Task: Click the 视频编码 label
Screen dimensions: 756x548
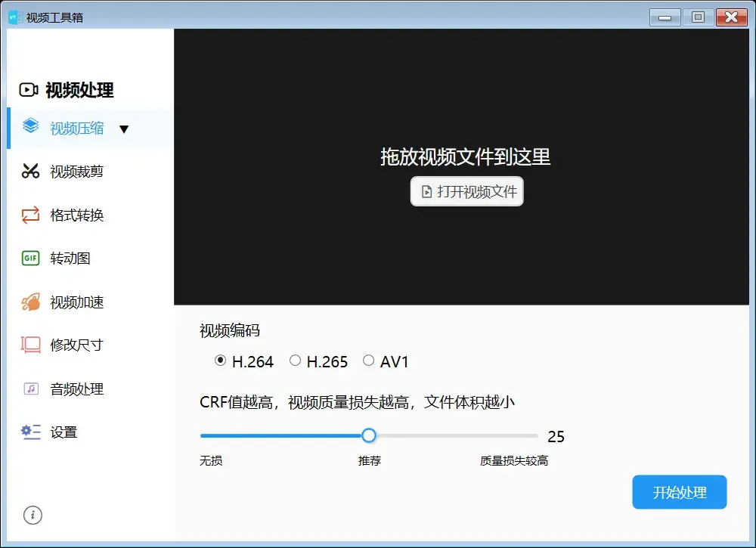Action: 230,330
